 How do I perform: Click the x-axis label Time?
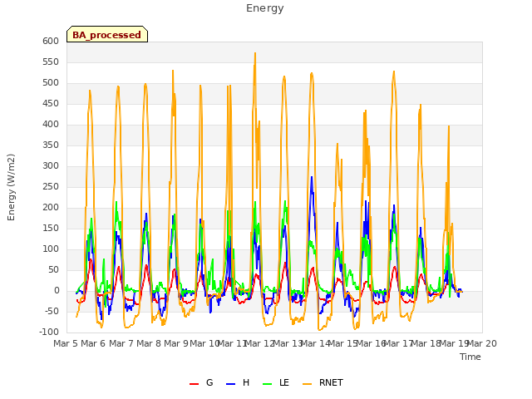(470, 357)
